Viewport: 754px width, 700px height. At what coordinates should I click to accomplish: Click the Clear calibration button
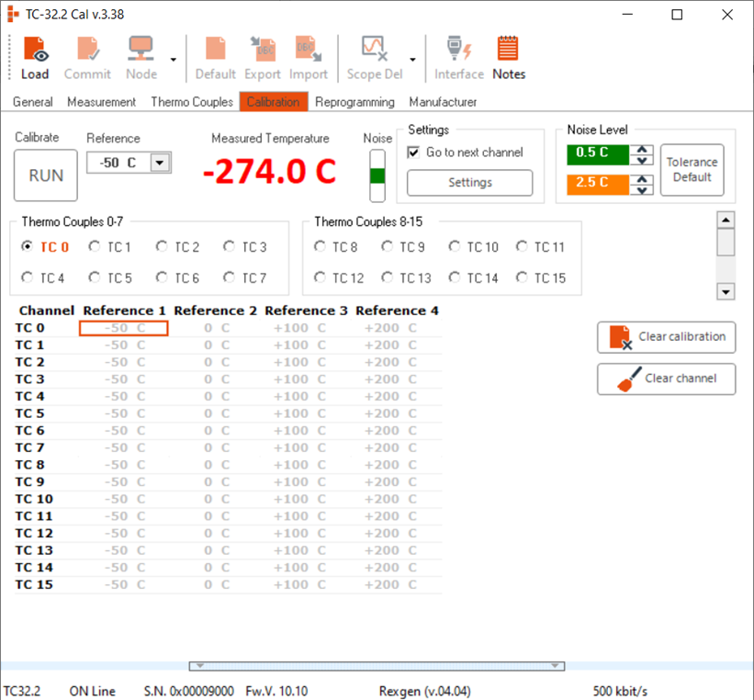tap(666, 337)
